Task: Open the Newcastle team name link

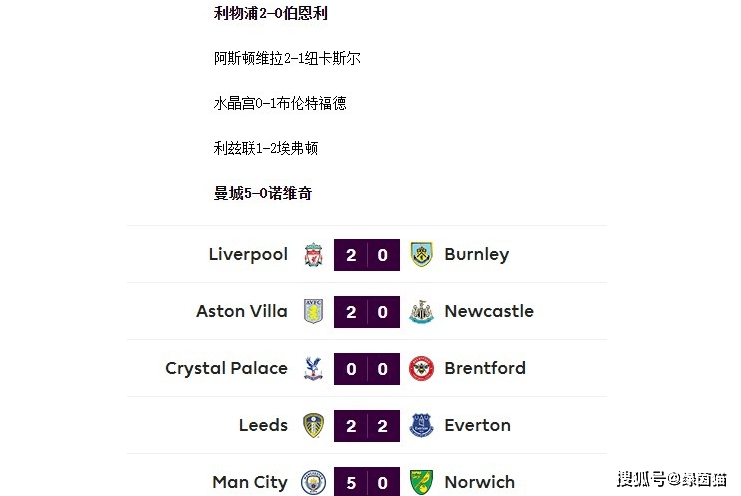Action: [x=489, y=311]
